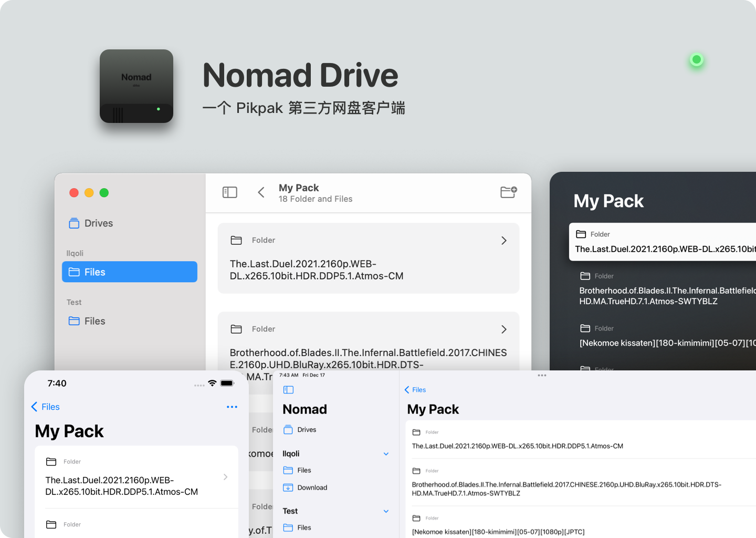Open Download in the iPad sidebar

coord(305,488)
